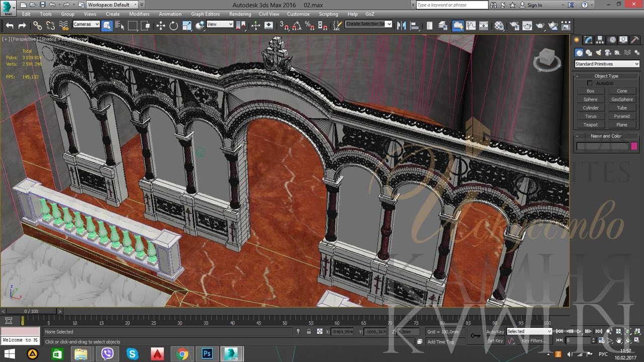Enable the AutoGrid checkbox

pos(590,83)
